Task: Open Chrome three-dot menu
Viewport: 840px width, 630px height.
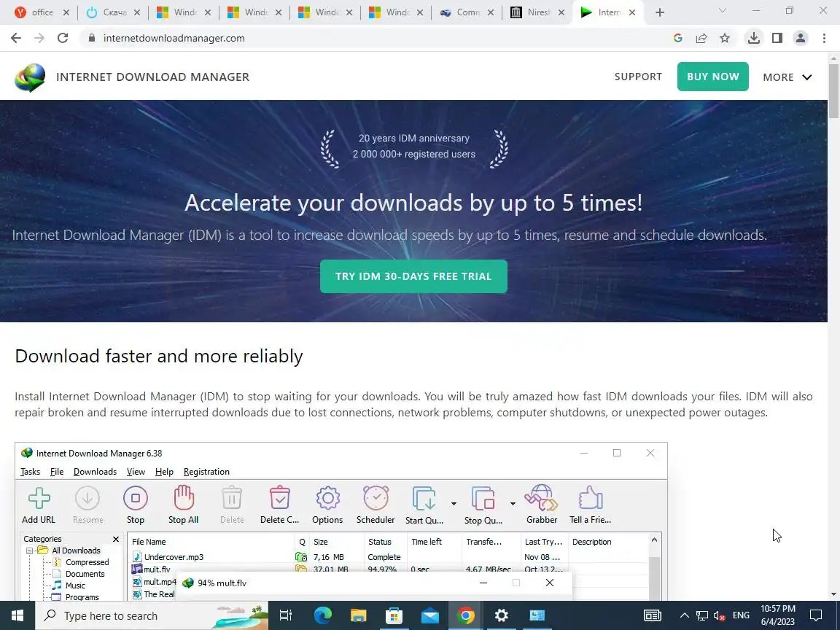Action: (x=824, y=38)
